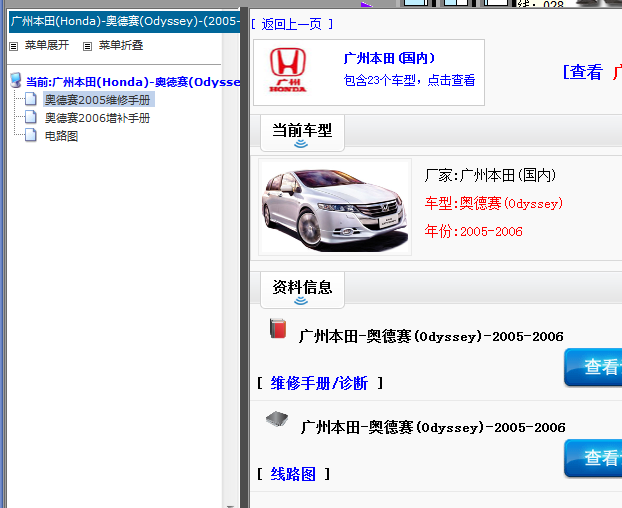622x508 pixels.
Task: Click the gray module icon for wiring diagram
Action: 277,419
